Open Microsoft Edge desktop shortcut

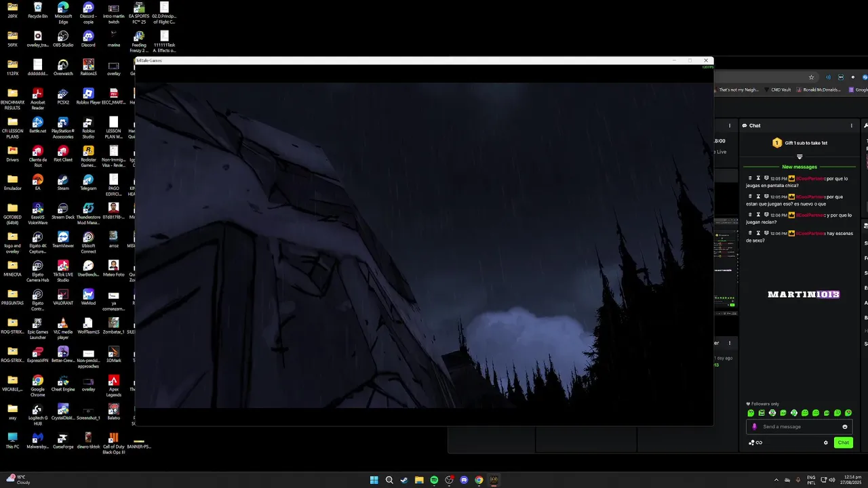pos(63,13)
